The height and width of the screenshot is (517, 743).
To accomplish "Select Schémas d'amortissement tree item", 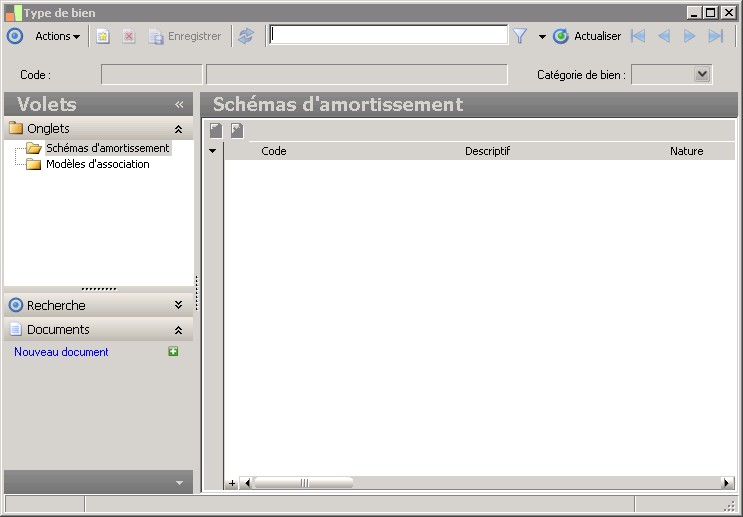I will [x=108, y=148].
